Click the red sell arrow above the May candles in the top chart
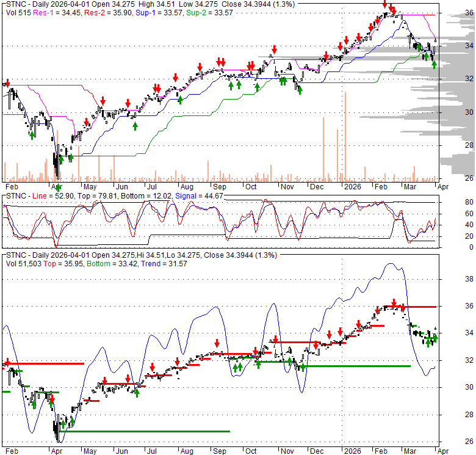The height and width of the screenshot is (455, 476). pyautogui.click(x=103, y=101)
